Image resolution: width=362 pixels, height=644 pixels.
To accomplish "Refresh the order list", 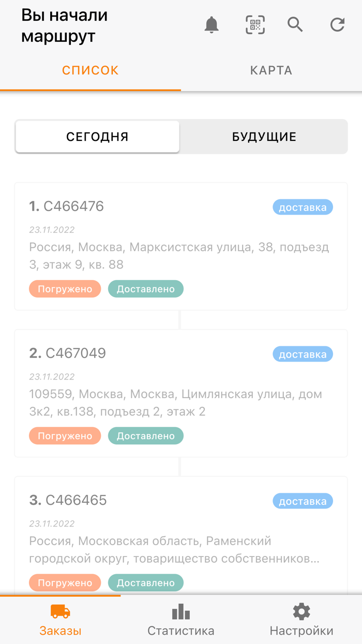I will pos(337,24).
